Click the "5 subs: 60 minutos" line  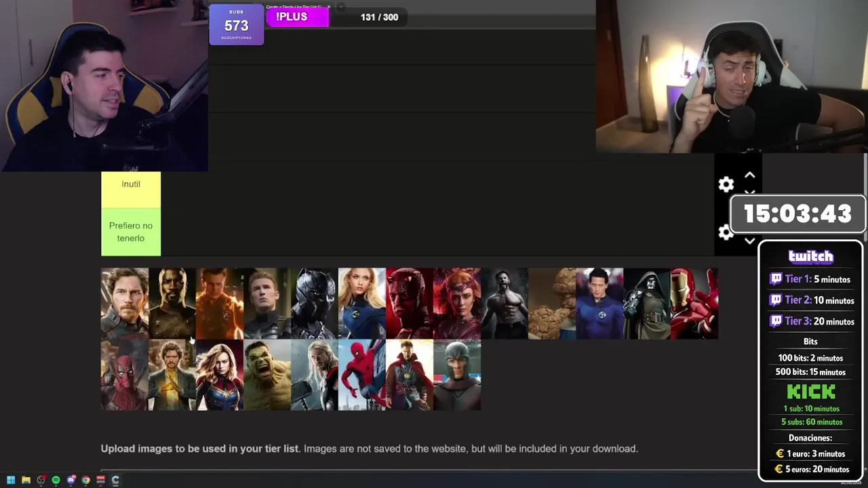click(811, 422)
